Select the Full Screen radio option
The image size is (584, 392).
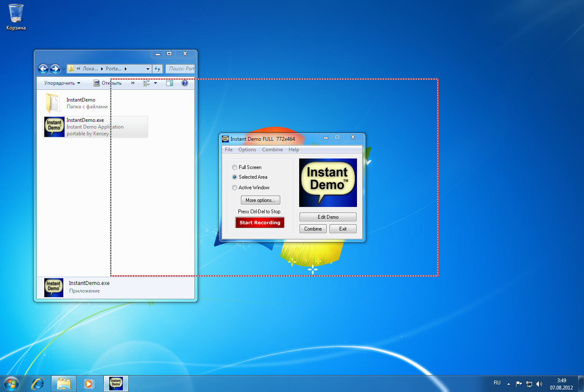(247, 167)
